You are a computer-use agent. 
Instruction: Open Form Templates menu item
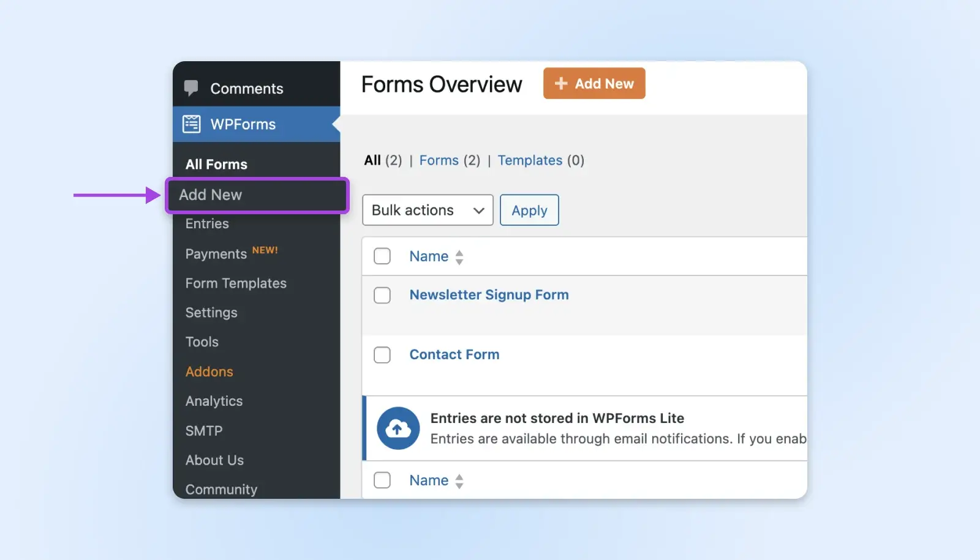[236, 283]
